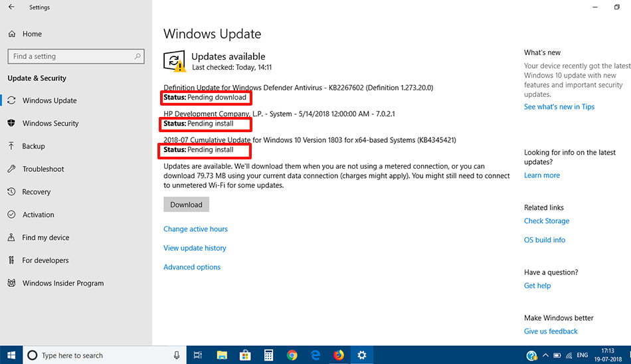
Task: Open the Backup section
Action: point(33,146)
